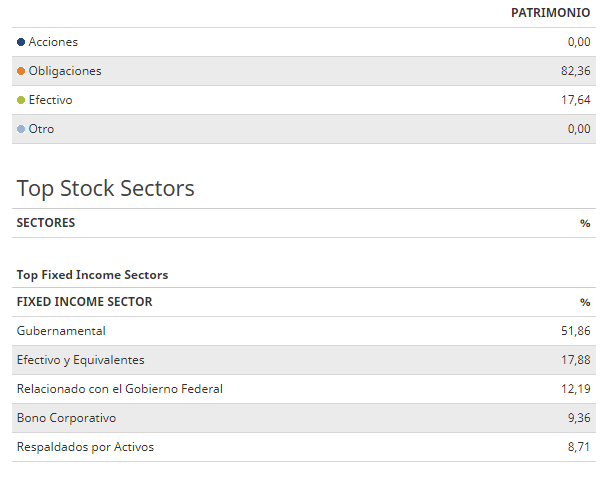Select the Respaldados por Activos row
This screenshot has width=606, height=481.
[304, 447]
